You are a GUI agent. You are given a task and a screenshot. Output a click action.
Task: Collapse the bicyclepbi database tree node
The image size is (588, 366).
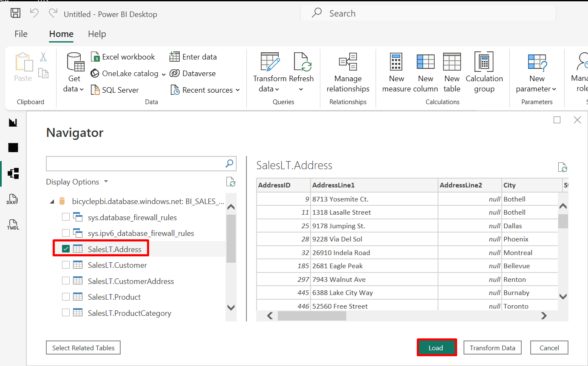[52, 201]
